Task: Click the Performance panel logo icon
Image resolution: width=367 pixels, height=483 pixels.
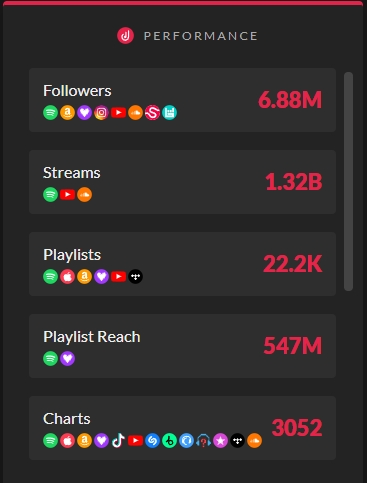Action: (125, 36)
